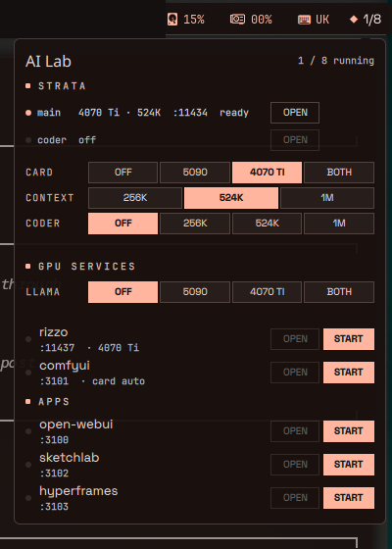392x549 pixels.
Task: Set CARD to OFF
Action: coord(122,173)
